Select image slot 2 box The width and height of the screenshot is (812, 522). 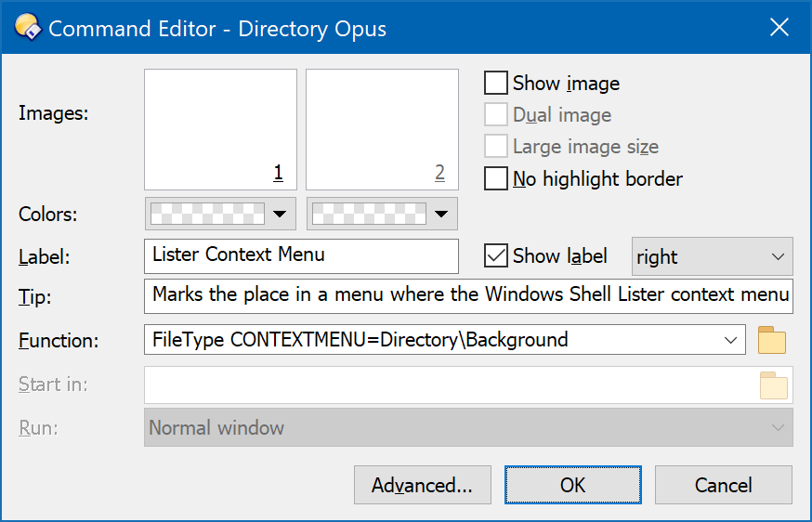[382, 129]
